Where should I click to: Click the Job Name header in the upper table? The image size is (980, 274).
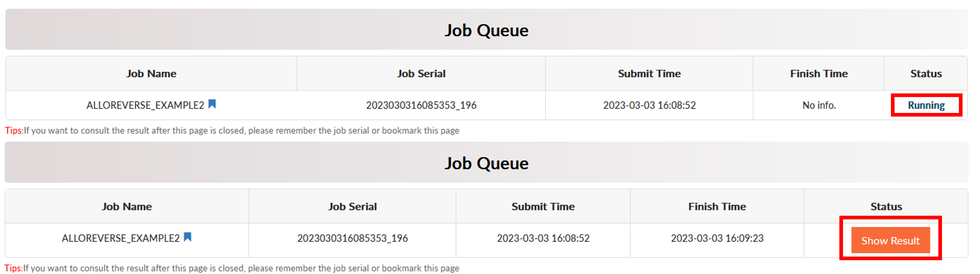[x=151, y=73]
